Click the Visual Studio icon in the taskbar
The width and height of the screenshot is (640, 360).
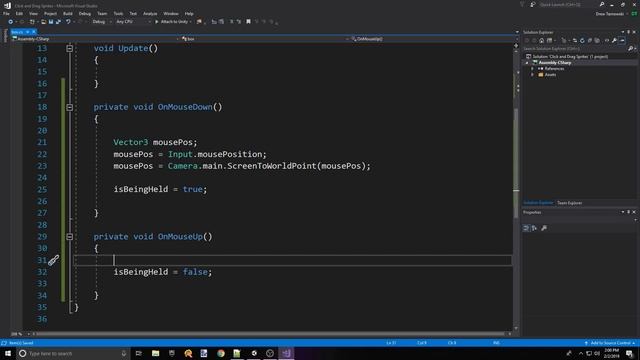286,353
